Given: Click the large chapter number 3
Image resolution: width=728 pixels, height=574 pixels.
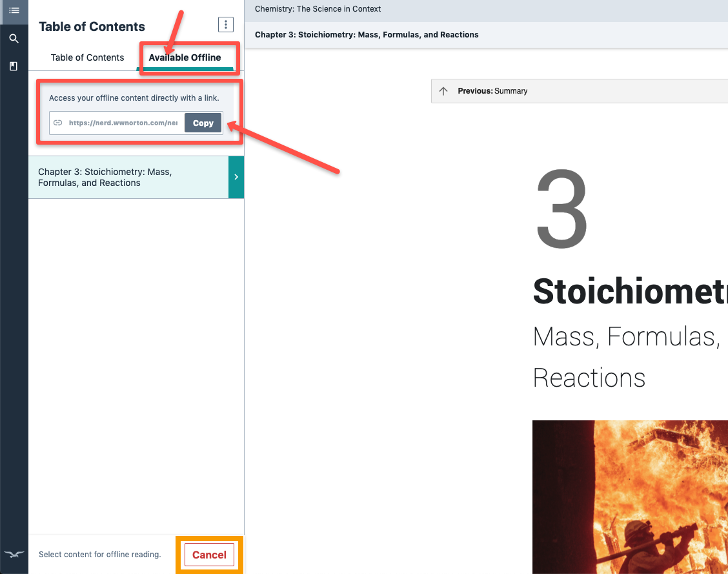Looking at the screenshot, I should (x=561, y=209).
